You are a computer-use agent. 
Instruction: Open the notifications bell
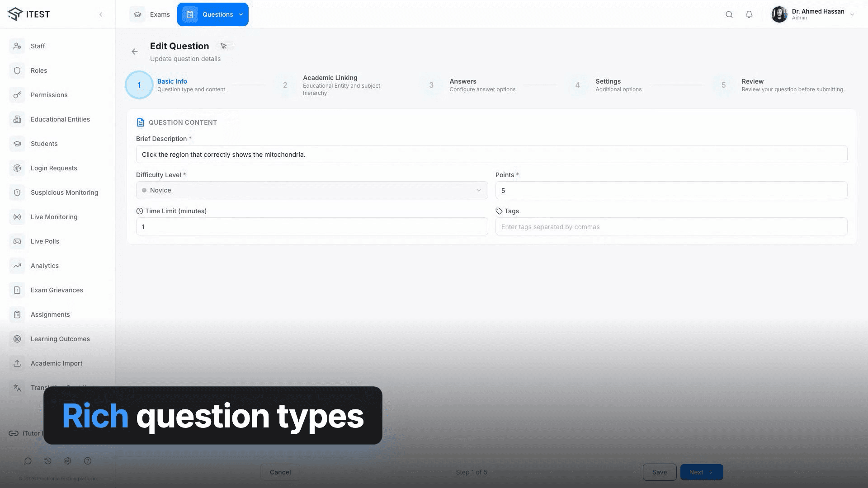tap(749, 14)
